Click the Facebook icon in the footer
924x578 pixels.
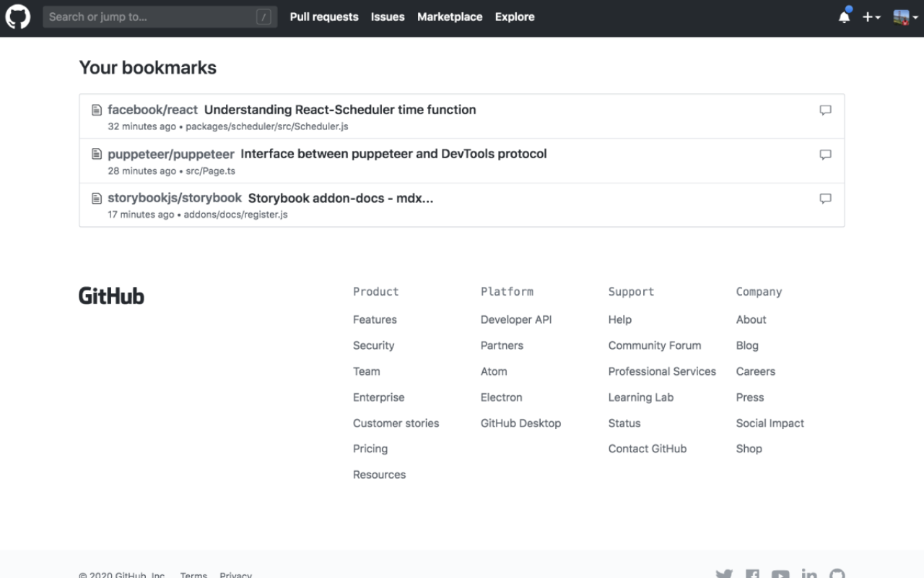(x=751, y=573)
